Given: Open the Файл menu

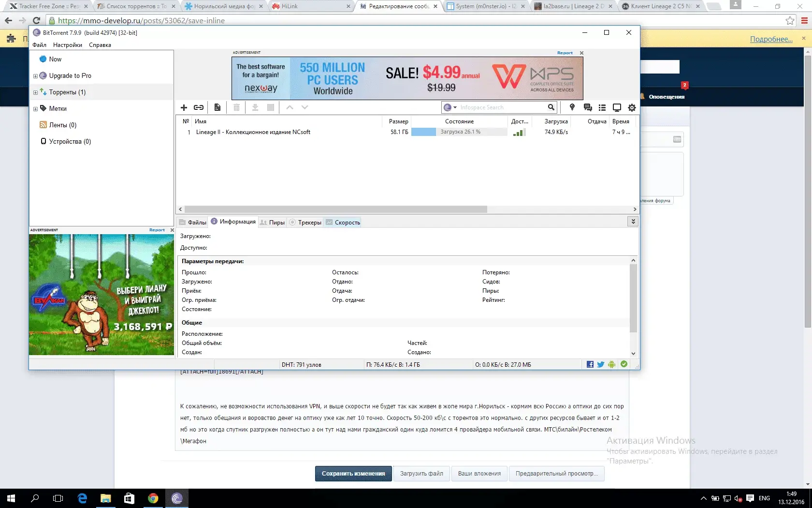Looking at the screenshot, I should [x=40, y=45].
